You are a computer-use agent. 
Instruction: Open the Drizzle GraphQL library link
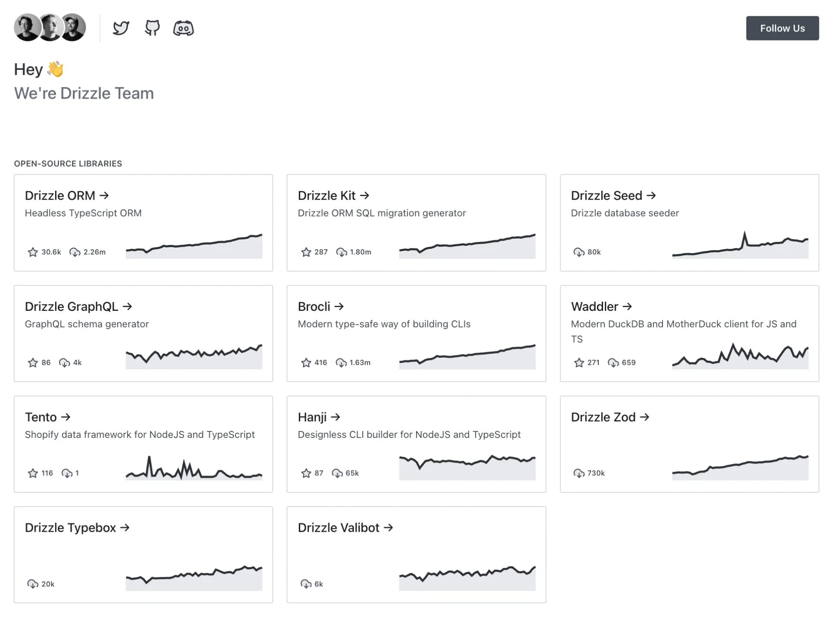click(78, 307)
